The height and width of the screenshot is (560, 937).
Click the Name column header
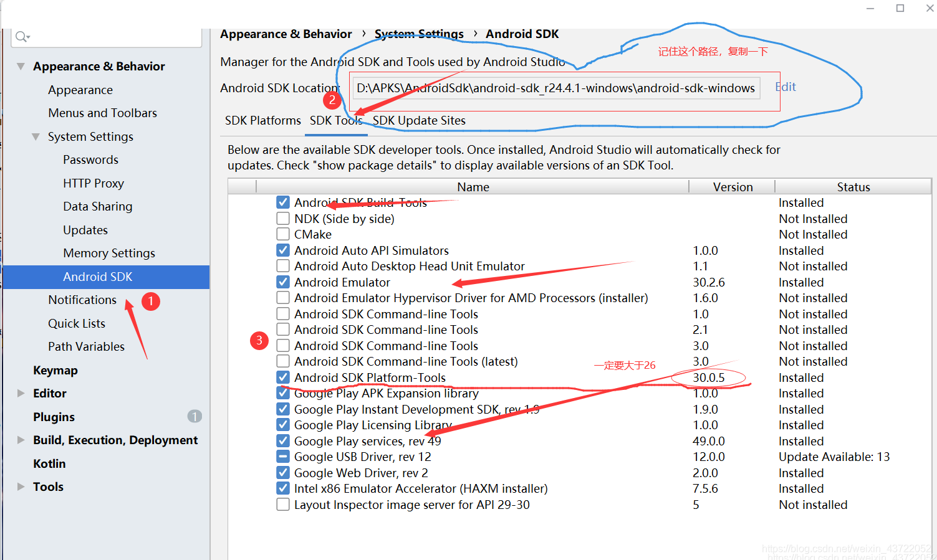(473, 187)
